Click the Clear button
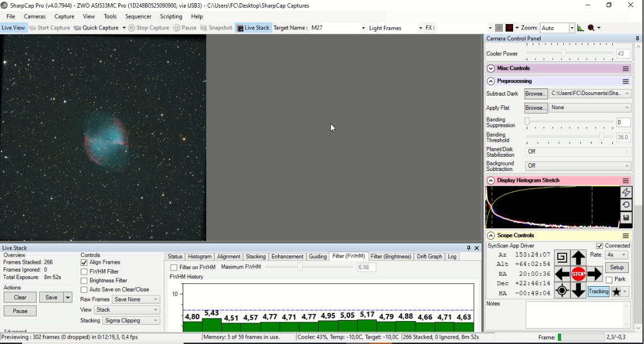The width and height of the screenshot is (644, 344). point(20,297)
